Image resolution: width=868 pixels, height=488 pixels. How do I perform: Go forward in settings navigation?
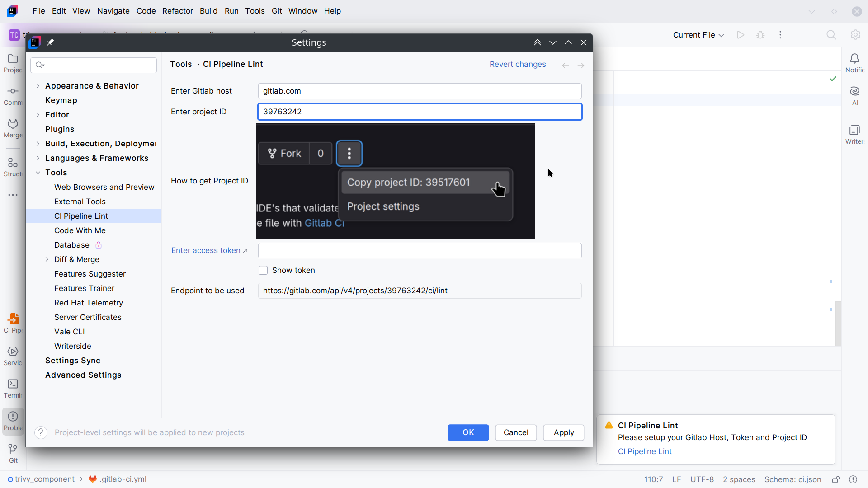pos(581,66)
